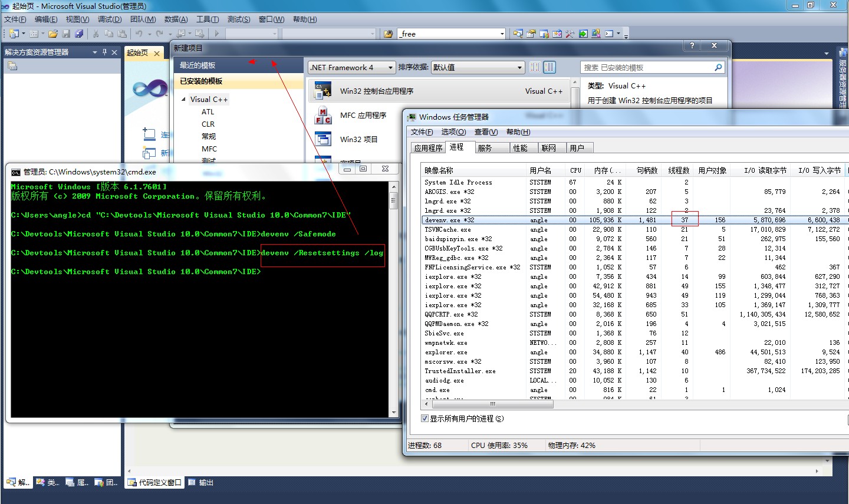Click the magnifier icon in the template search box
The height and width of the screenshot is (504, 849).
718,67
